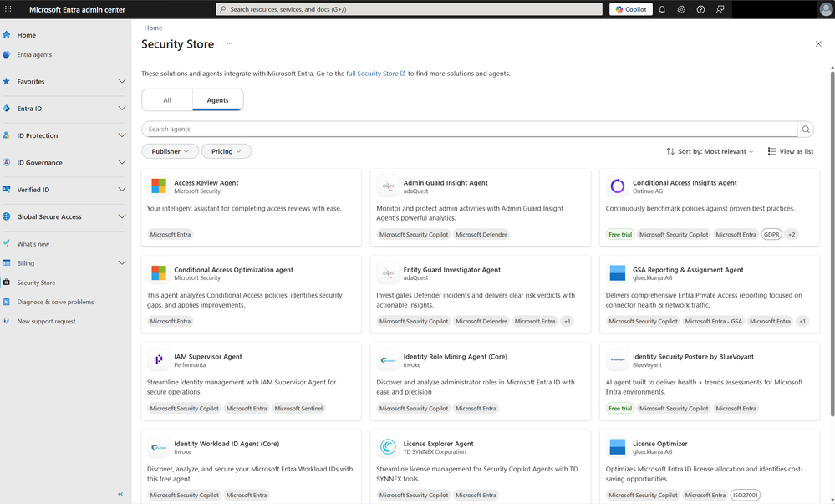Screen dimensions: 835x504
Task: Open the notifications bell icon
Action: click(662, 9)
